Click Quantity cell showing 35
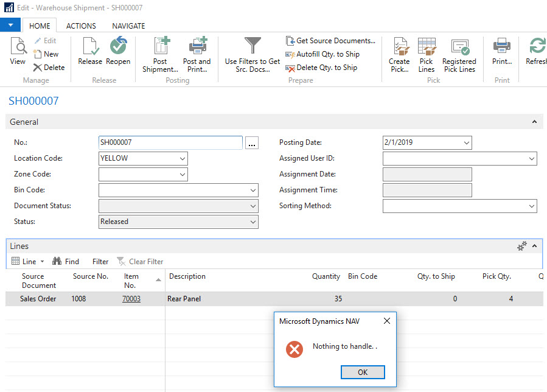Image resolution: width=547 pixels, height=392 pixels. [338, 299]
